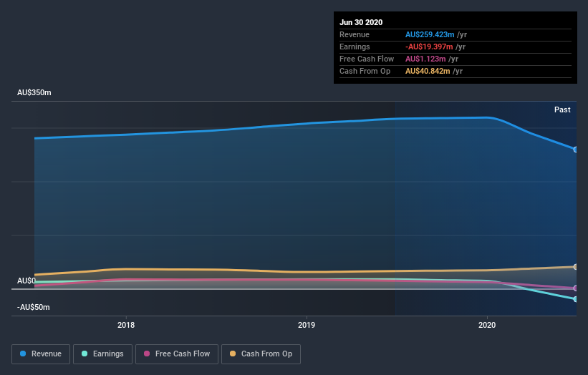
Task: Click the 'Earnings' row label in tooltip
Action: [x=355, y=47]
